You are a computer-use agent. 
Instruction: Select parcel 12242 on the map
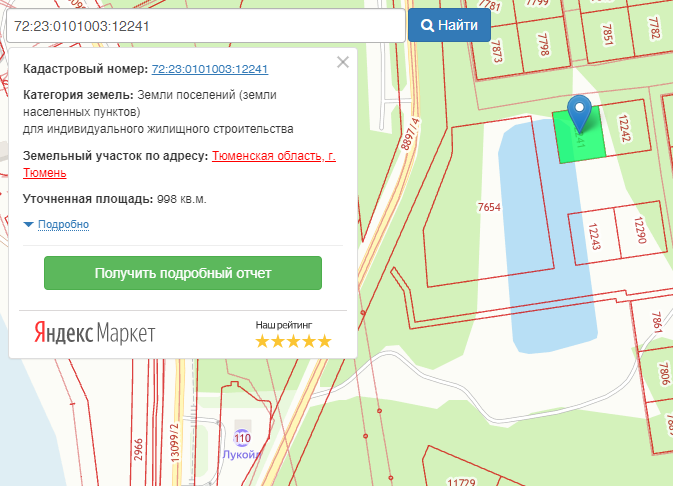click(627, 128)
